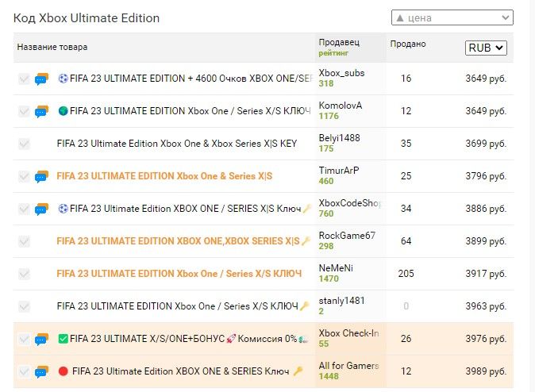
Task: Click globe icon in KomolovA listing
Action: 64,111
